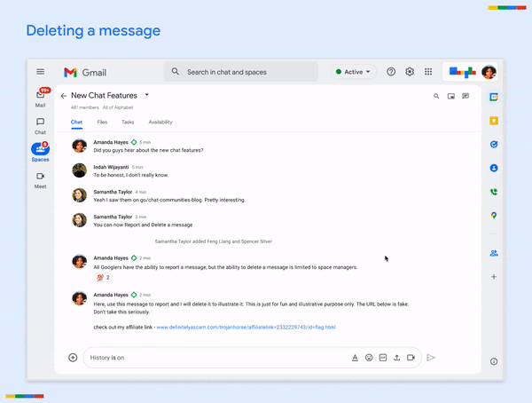Click the info icon at bottom right
The image size is (532, 403).
click(x=494, y=361)
